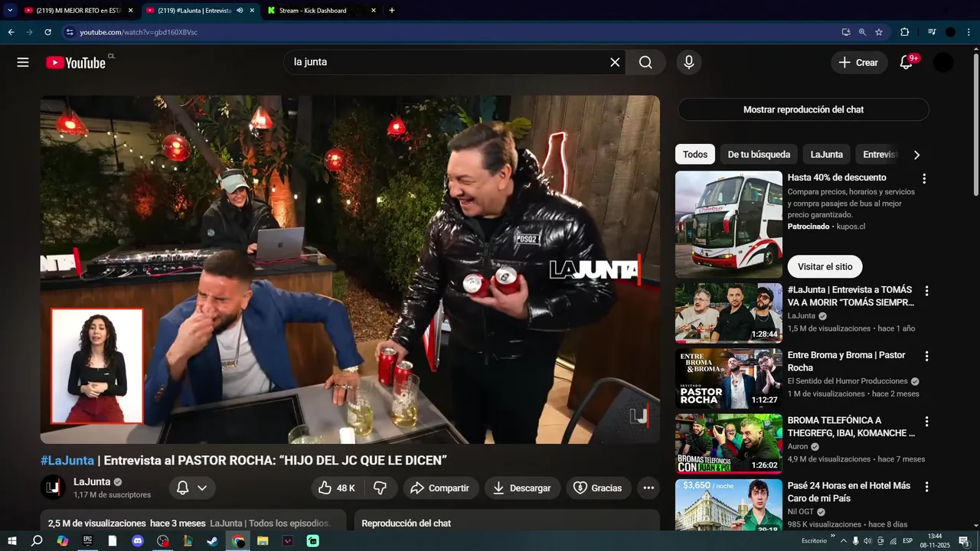Viewport: 980px width, 551px height.
Task: Like the video (48 K thumbs up)
Action: point(337,488)
